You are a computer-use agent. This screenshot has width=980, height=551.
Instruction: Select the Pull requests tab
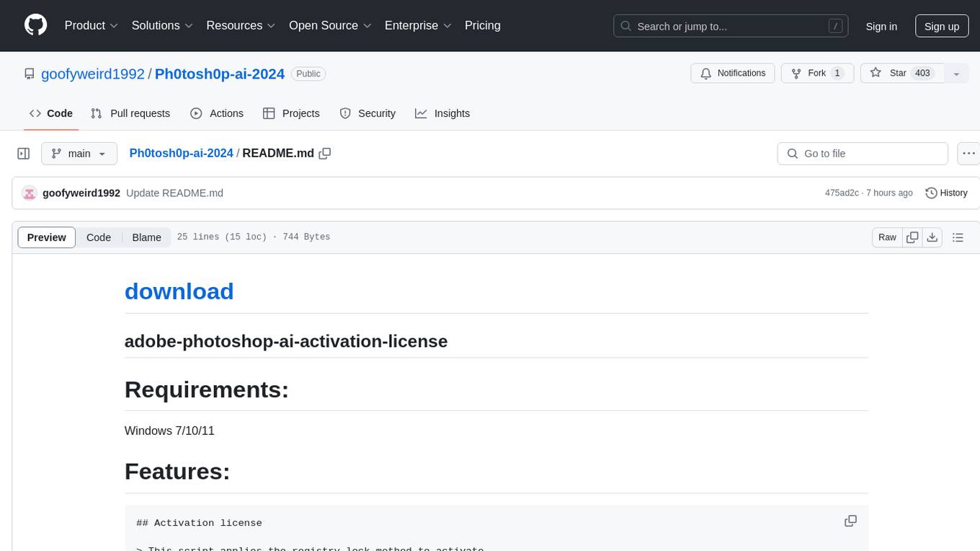coord(130,113)
